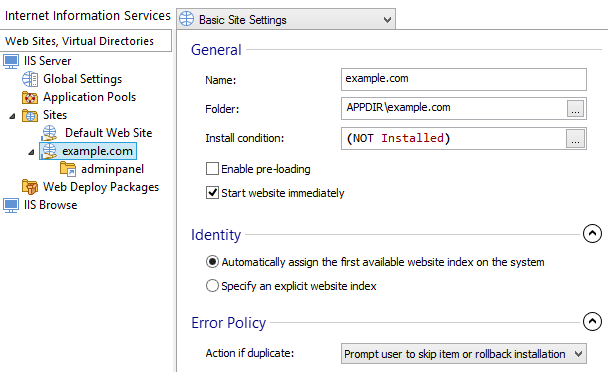The width and height of the screenshot is (608, 372).
Task: Click the Name input field
Action: click(464, 80)
